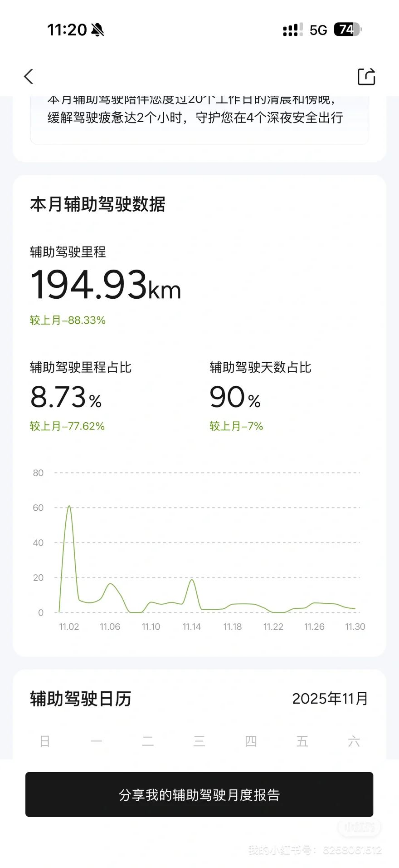Viewport: 399px width, 868px height.
Task: Tap the 8.73% mileage ratio figure
Action: point(66,397)
